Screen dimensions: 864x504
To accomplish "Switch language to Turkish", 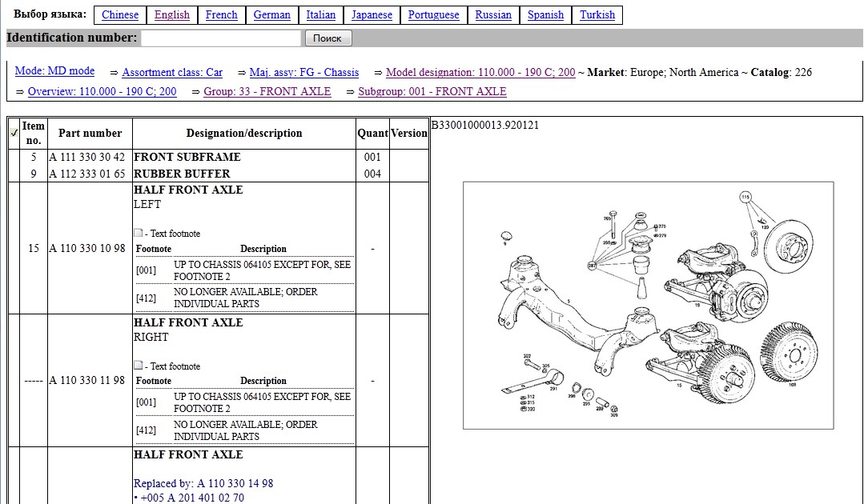I will (597, 15).
